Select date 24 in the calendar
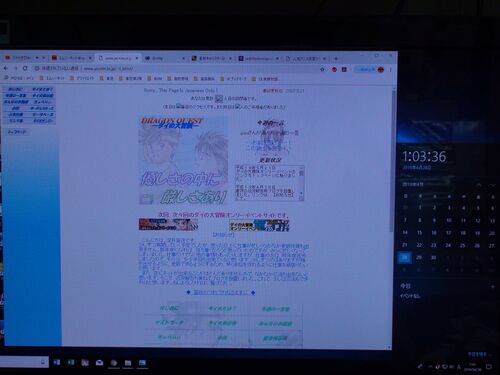Screen dimensions: 500x375 448,245
